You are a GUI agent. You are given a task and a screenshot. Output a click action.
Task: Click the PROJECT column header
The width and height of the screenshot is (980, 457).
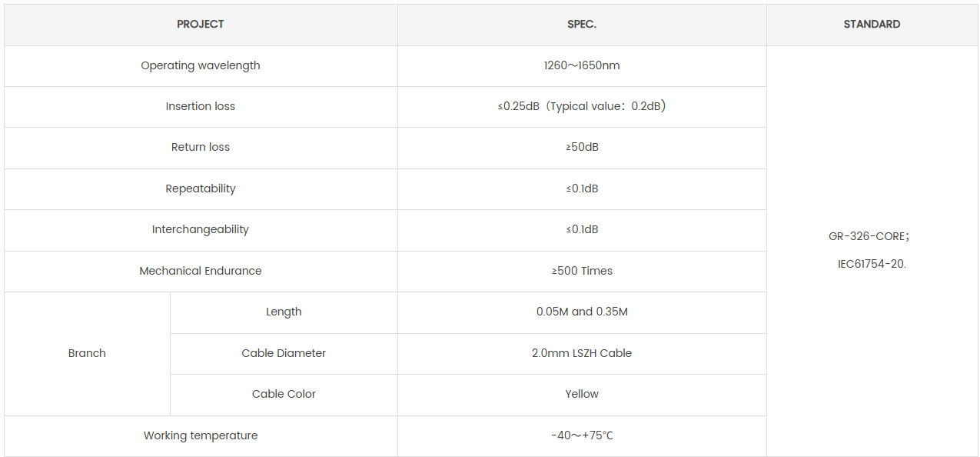pyautogui.click(x=201, y=25)
